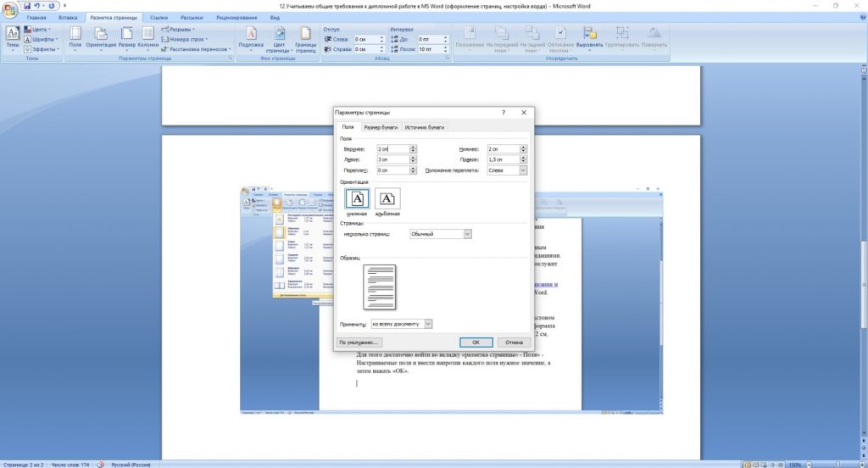
Task: Switch to the Рецензирование ribbon tab
Action: click(x=236, y=18)
